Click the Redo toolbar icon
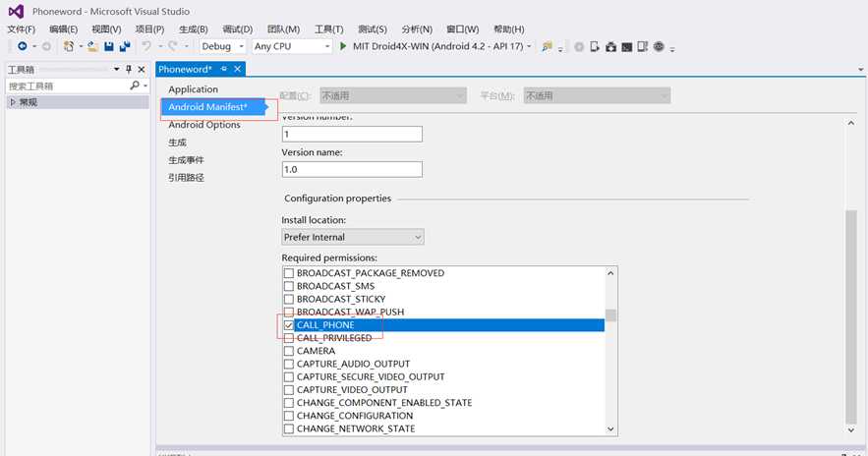The width and height of the screenshot is (868, 456). (173, 46)
